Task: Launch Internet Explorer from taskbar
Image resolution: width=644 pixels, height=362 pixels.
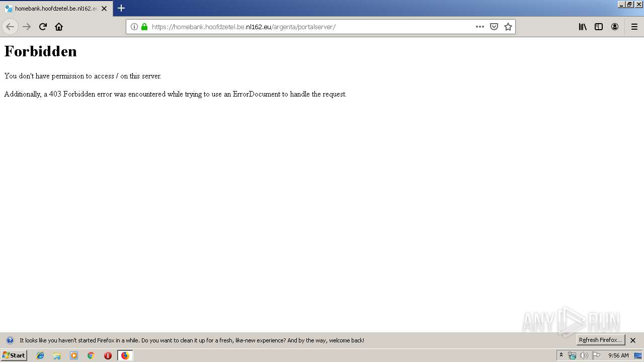Action: coord(40,355)
